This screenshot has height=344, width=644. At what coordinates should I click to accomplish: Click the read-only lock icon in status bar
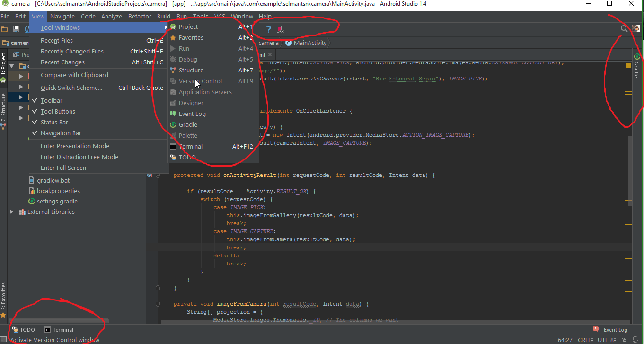pos(625,340)
